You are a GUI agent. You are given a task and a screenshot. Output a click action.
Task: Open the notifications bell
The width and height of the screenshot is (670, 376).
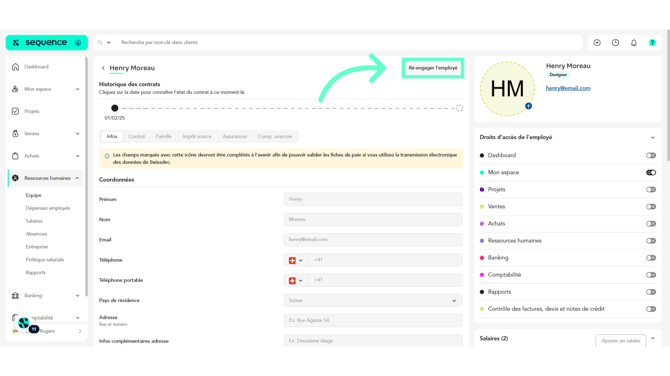pos(634,42)
